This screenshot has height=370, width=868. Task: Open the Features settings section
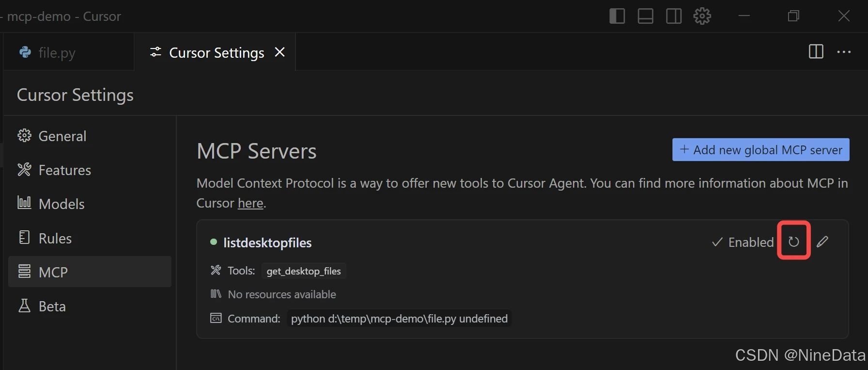click(x=90, y=170)
